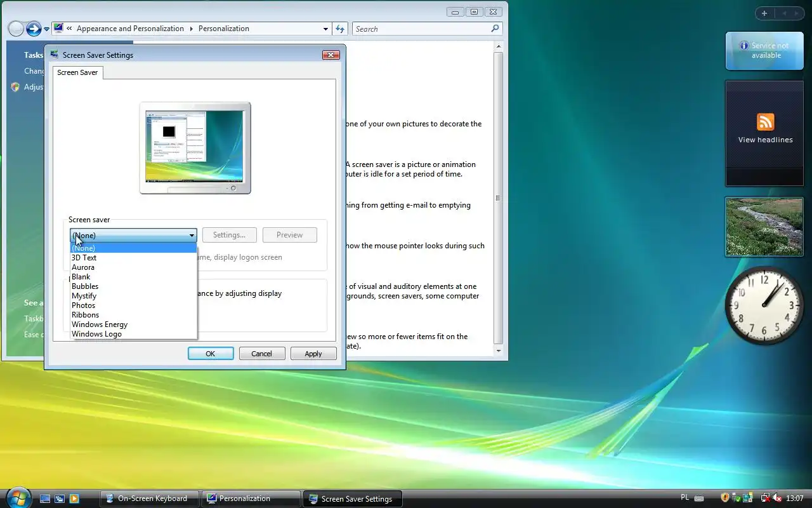Close the Screen Saver Settings dialog
The width and height of the screenshot is (812, 508).
(331, 55)
